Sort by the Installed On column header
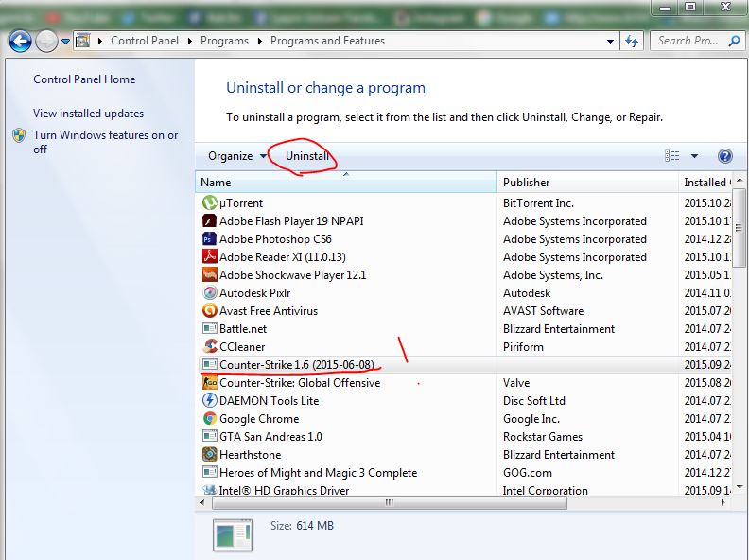 pyautogui.click(x=705, y=183)
